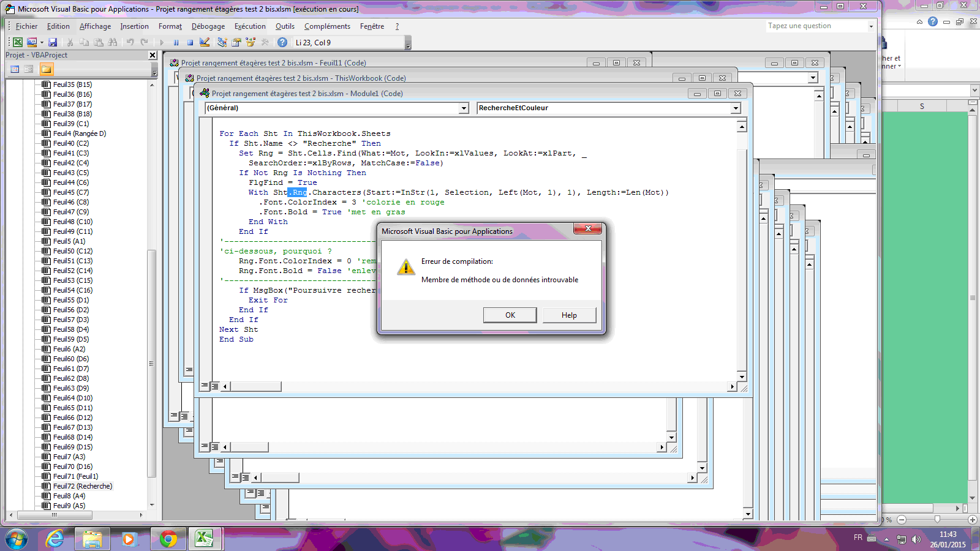980x551 pixels.
Task: Click Excel zoom in plus button
Action: (x=973, y=519)
